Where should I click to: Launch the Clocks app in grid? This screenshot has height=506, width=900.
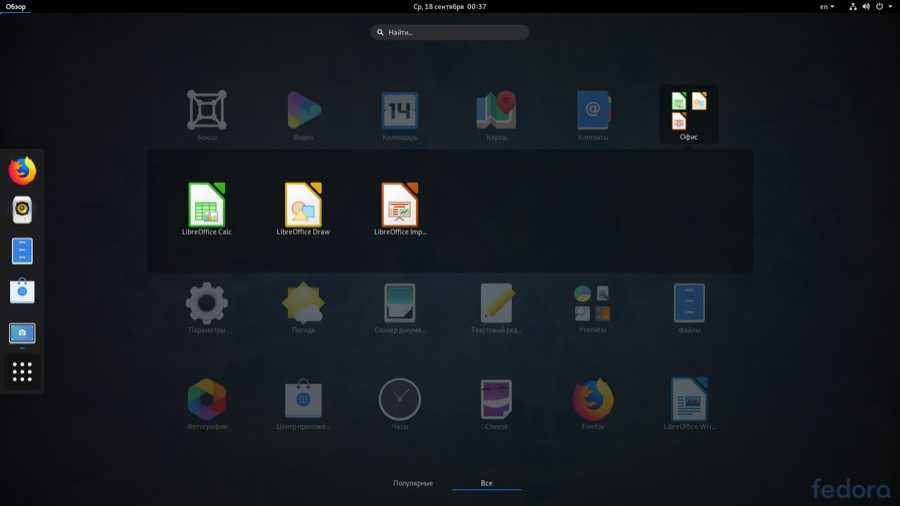click(400, 400)
